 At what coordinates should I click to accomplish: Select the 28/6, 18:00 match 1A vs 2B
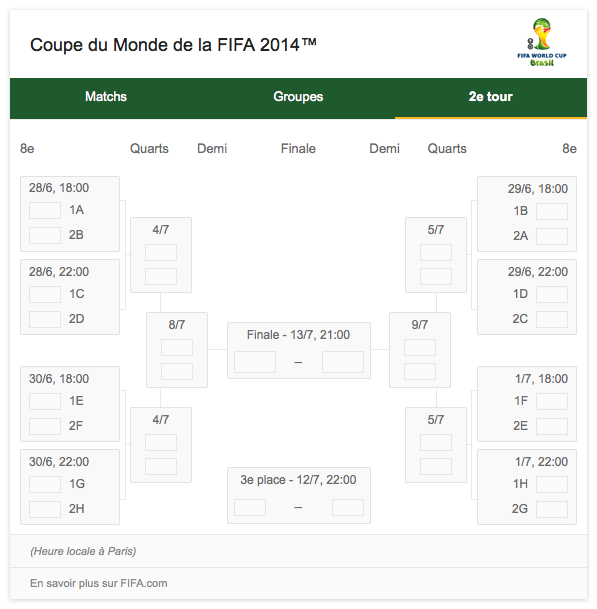tap(70, 214)
